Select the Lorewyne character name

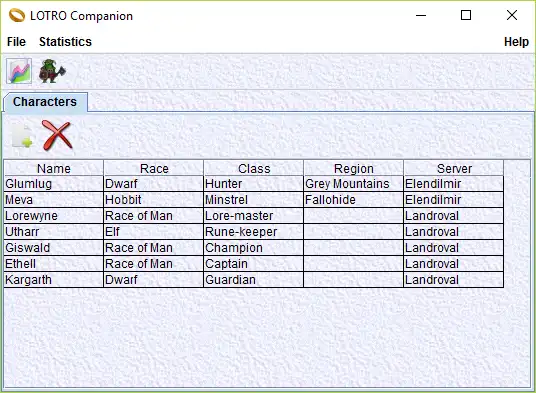54,216
